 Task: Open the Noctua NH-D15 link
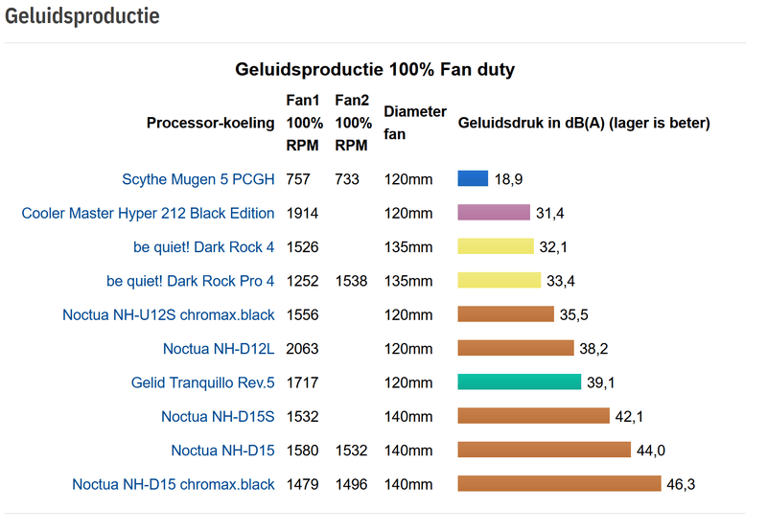222,451
